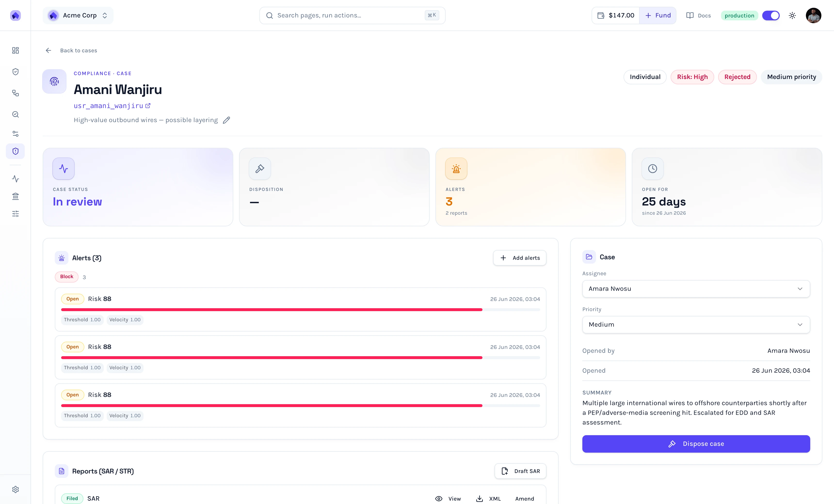Click the Reports document icon
Image resolution: width=834 pixels, height=504 pixels.
tap(62, 471)
